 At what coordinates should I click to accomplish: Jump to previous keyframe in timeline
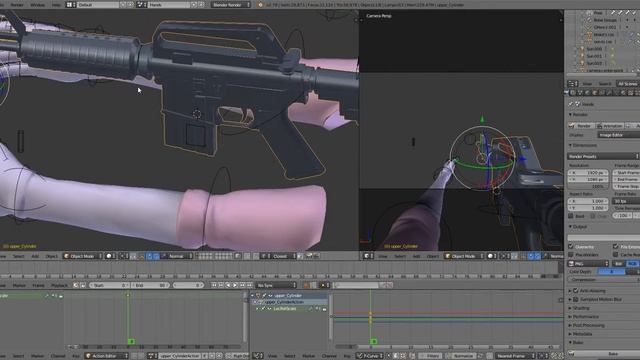(221, 285)
